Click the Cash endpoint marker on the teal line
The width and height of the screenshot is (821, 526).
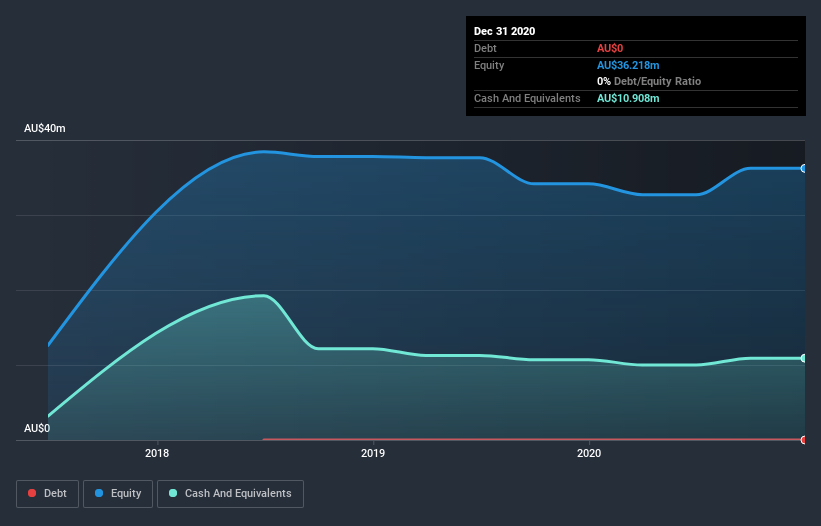click(804, 358)
